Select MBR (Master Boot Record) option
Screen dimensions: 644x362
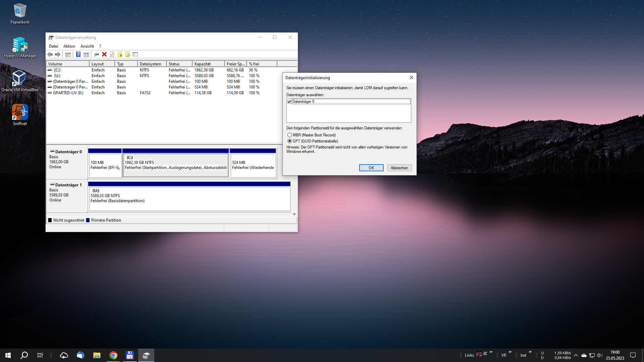click(x=289, y=135)
